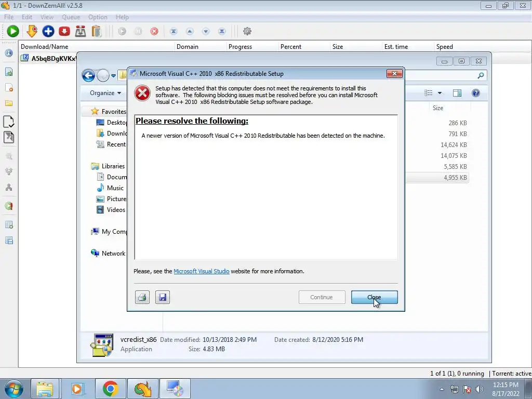
Task: Click the Explorer back arrow button
Action: [88, 75]
